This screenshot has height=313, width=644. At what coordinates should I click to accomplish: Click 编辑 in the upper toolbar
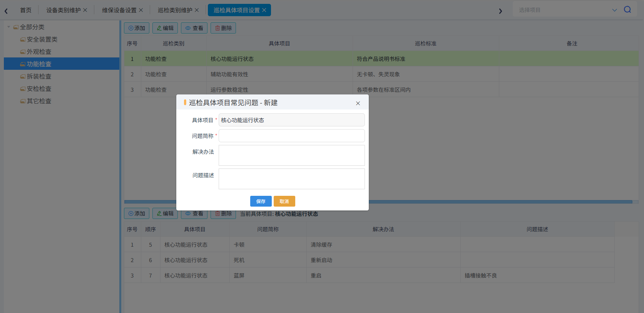165,28
